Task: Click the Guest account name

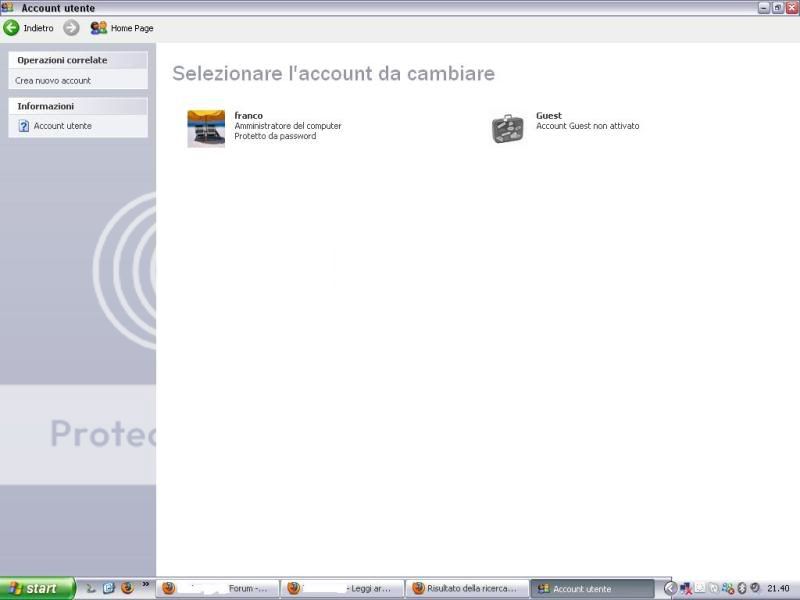Action: coord(549,115)
